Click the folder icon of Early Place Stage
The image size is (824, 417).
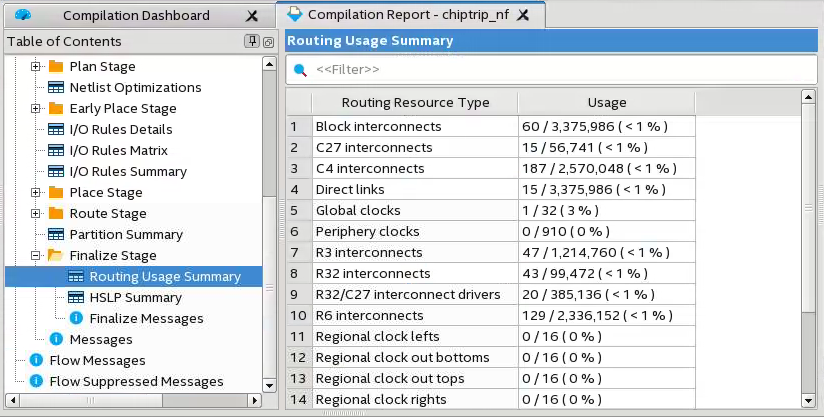tap(56, 108)
